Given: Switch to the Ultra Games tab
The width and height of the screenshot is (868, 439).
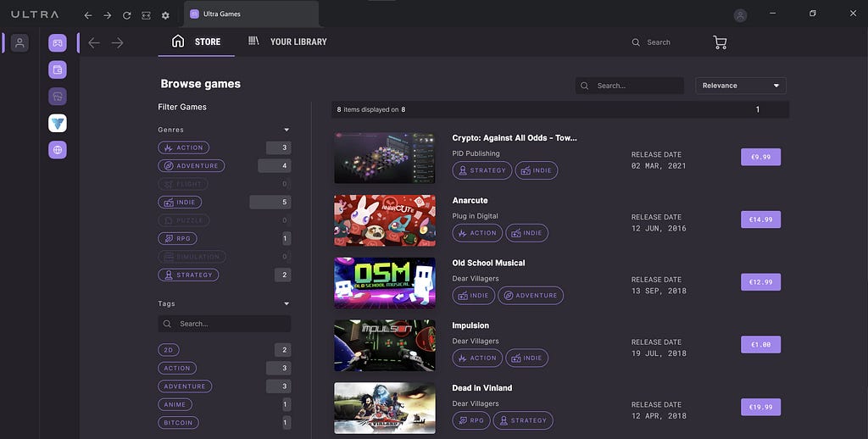Looking at the screenshot, I should [251, 14].
